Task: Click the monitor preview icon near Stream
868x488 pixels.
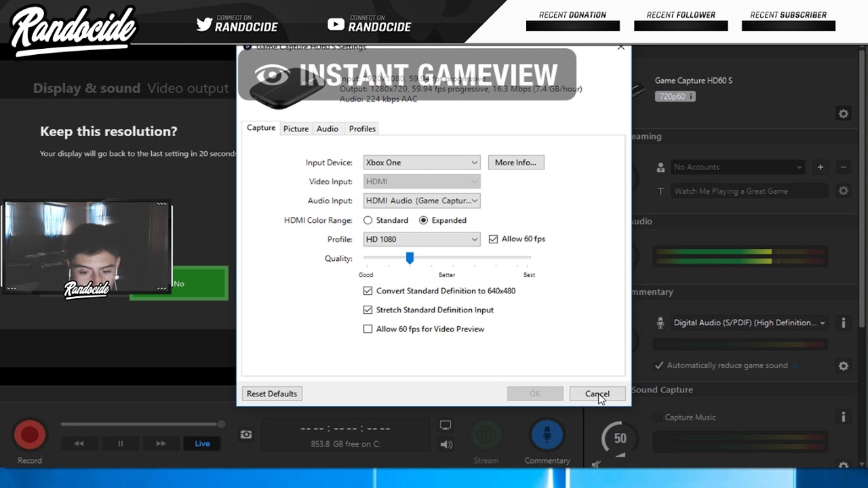Action: tap(446, 425)
